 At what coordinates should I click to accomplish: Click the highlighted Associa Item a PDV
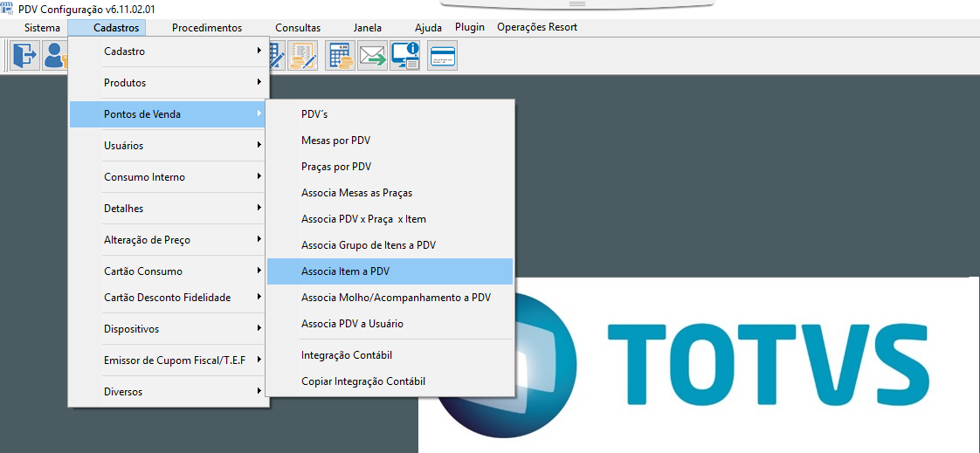[390, 271]
